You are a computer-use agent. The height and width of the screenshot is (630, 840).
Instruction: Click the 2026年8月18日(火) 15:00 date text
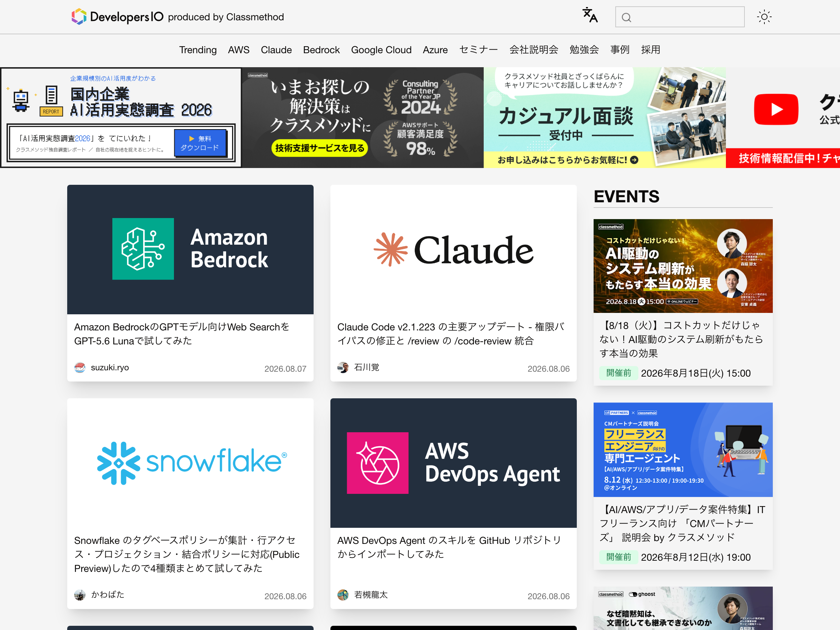(696, 373)
